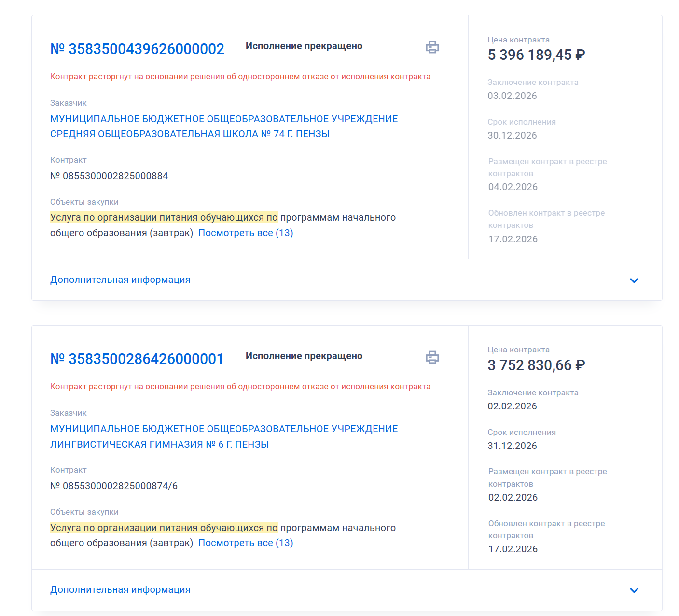Click 'Дополнительная информация' under the gymnasium № 6 contract
The height and width of the screenshot is (616, 679).
120,590
